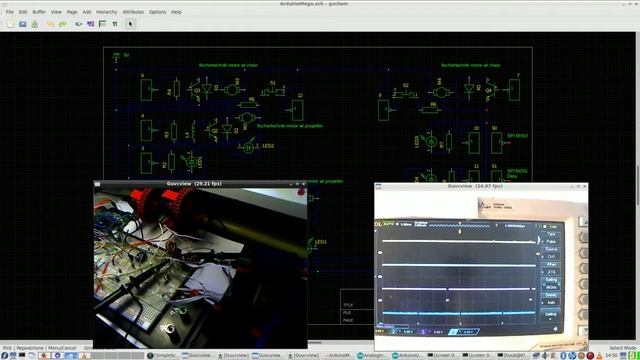Open the Options menu
This screenshot has width=640, height=360.
click(158, 12)
